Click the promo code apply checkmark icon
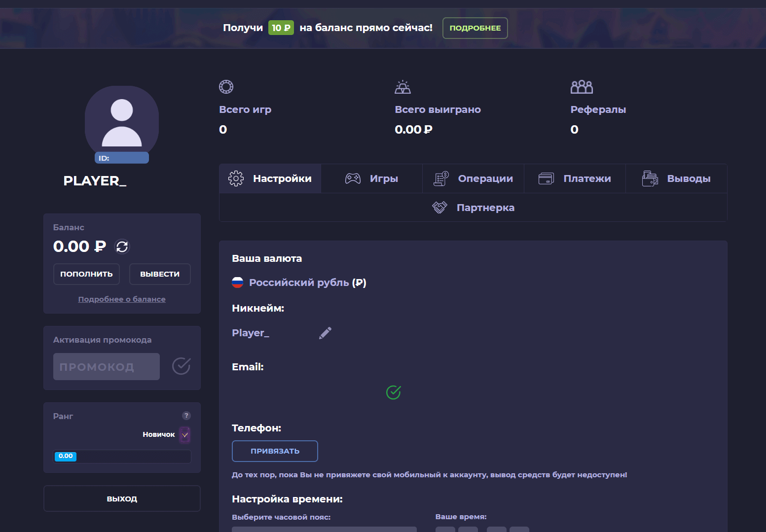 tap(181, 366)
